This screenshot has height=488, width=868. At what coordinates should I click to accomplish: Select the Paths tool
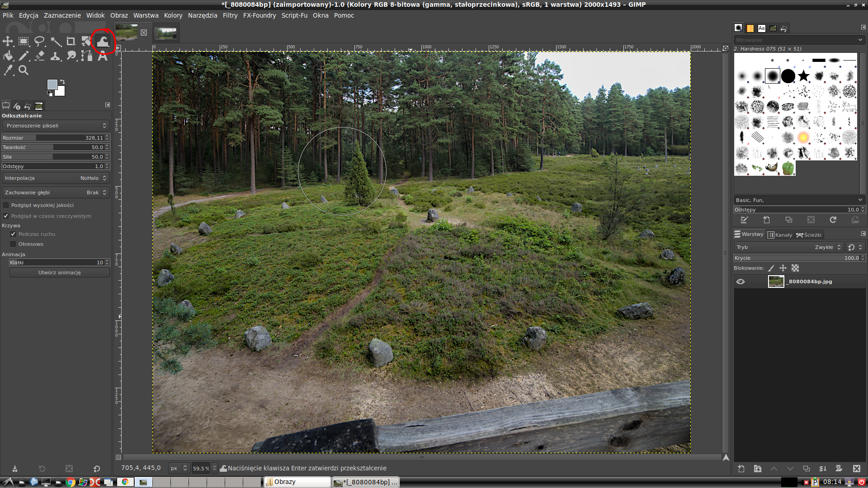click(x=86, y=56)
